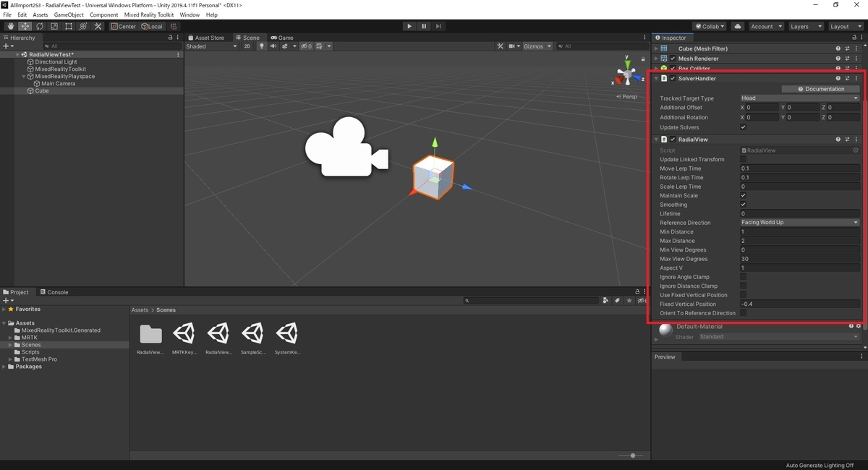Uncheck Smoothing option

743,205
